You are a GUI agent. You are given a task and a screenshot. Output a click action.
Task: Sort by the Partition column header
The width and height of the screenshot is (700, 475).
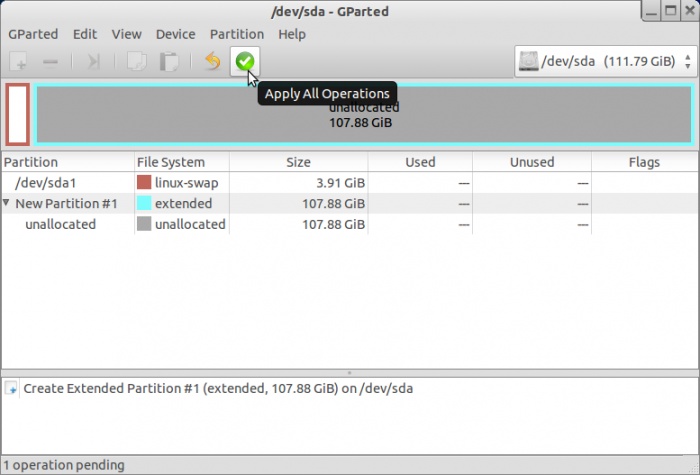coord(68,162)
